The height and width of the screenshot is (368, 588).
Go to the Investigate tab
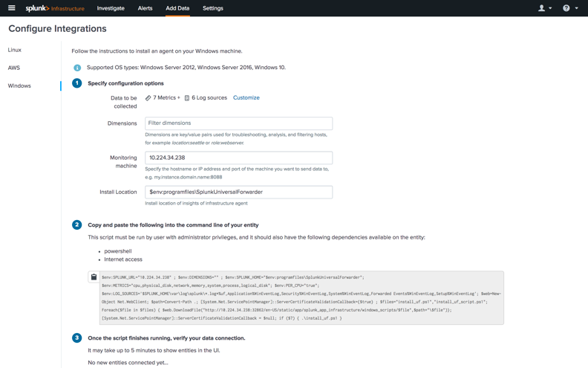click(x=111, y=8)
